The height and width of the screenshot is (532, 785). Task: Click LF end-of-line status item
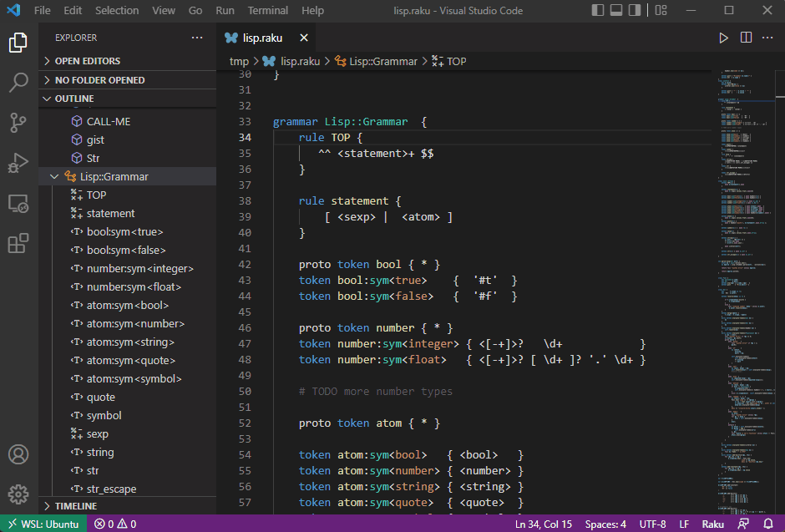tap(684, 524)
